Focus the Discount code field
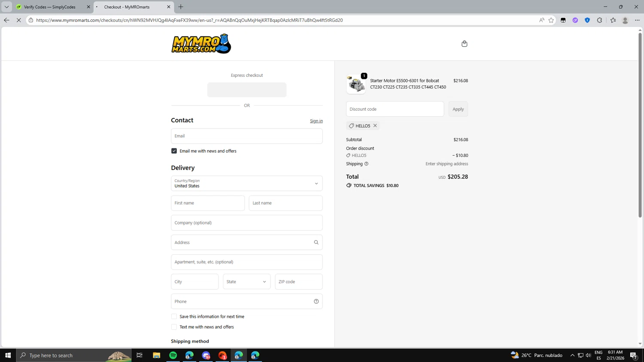644x362 pixels. point(395,109)
